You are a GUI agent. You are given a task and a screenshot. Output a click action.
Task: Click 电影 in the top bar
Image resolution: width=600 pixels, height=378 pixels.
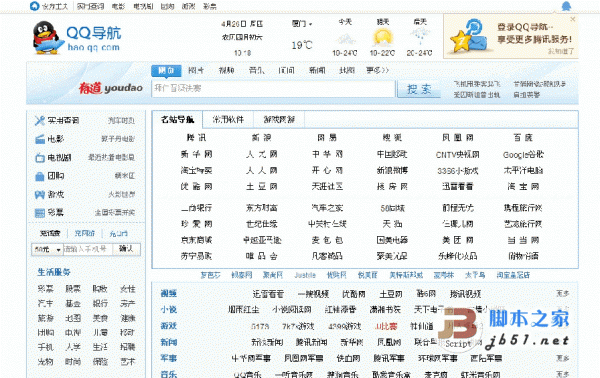pos(118,6)
